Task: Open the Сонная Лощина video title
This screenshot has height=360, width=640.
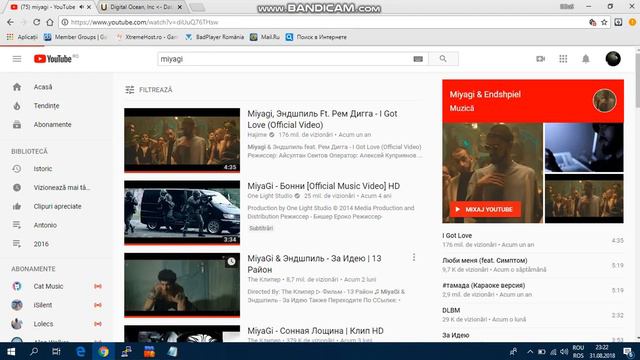Action: 316,331
